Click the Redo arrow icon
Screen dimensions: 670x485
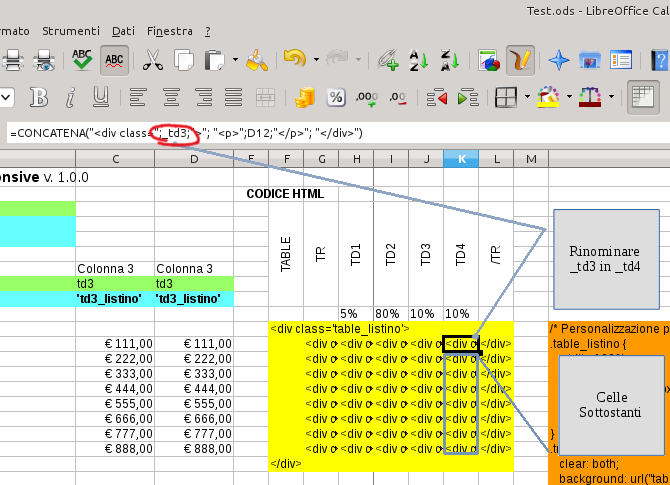(337, 59)
